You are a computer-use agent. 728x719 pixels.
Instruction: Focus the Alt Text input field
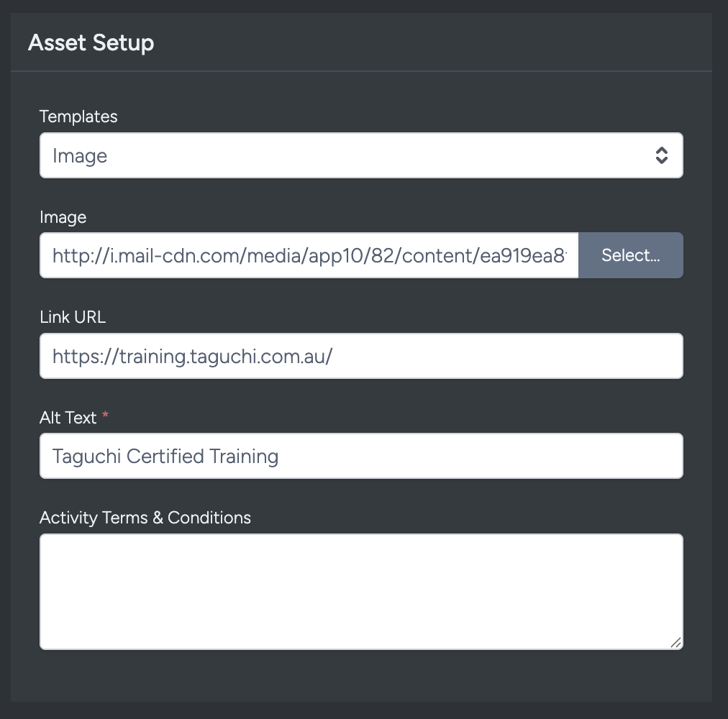[x=360, y=456]
